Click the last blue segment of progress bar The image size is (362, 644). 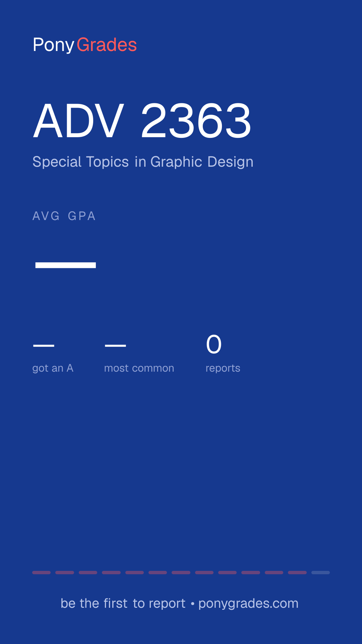(320, 573)
